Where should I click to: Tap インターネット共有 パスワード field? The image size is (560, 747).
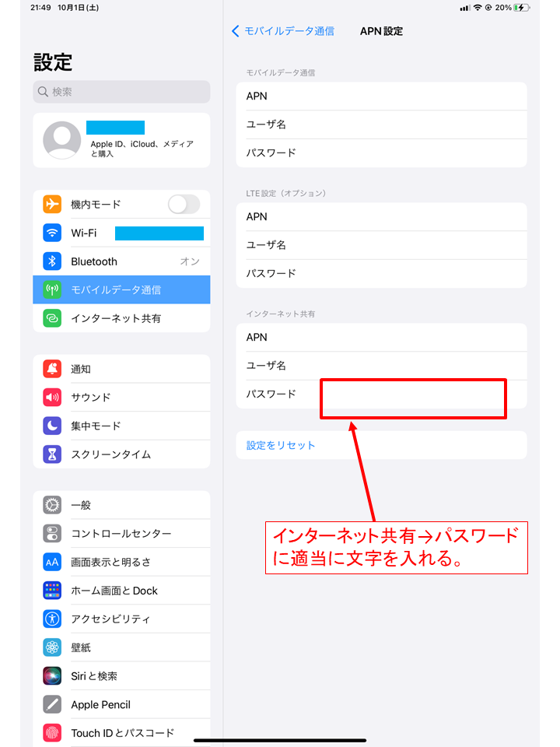click(381, 394)
